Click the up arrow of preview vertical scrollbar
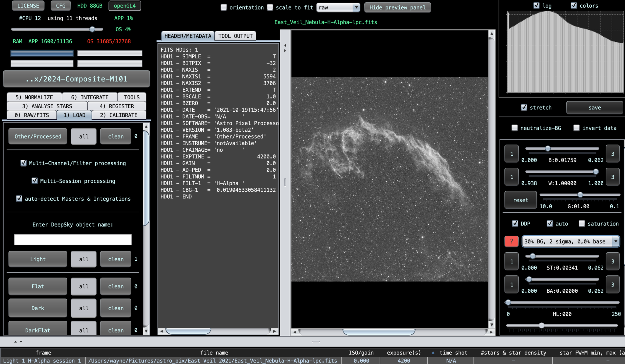 pyautogui.click(x=491, y=34)
